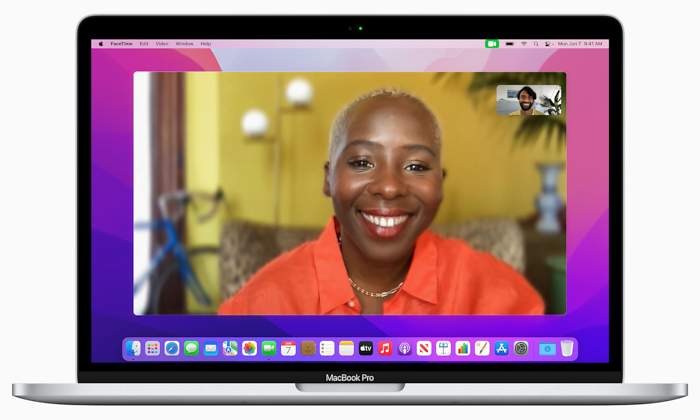Open the Apple menu
Image resolution: width=700 pixels, height=420 pixels.
pyautogui.click(x=101, y=44)
